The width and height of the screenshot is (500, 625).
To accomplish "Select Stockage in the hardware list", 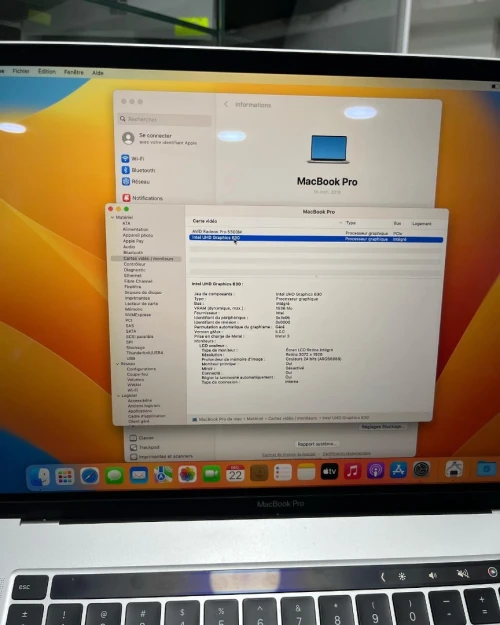I will click(136, 347).
